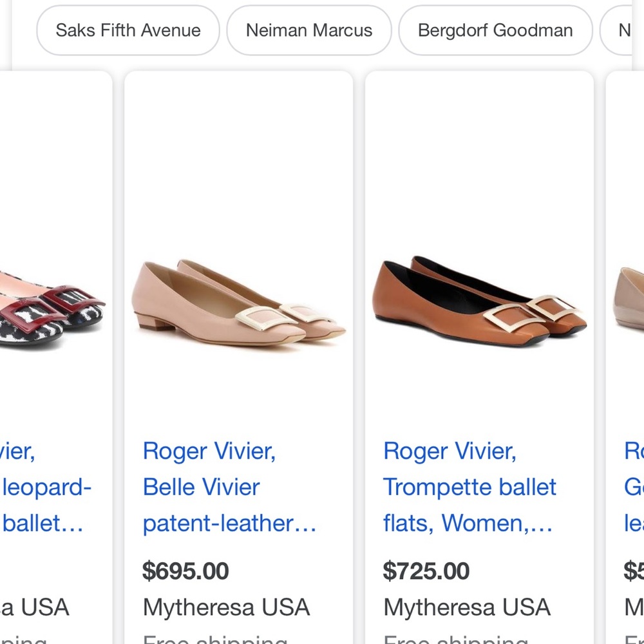The image size is (644, 644).
Task: Open the Trompette ballet flats product link
Action: (469, 487)
